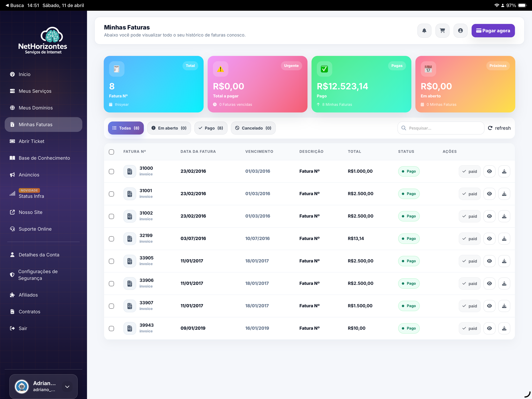
Task: Select checkbox for invoice 39943
Action: click(111, 328)
